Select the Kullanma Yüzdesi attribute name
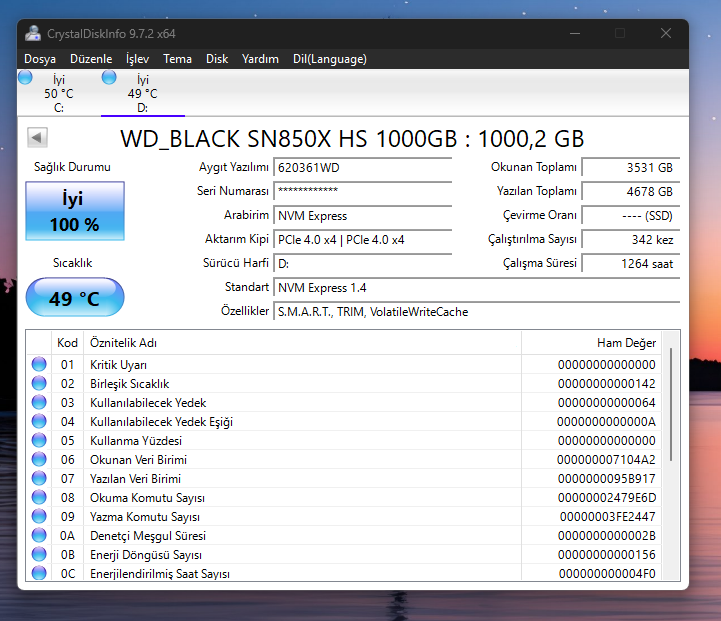 [136, 441]
